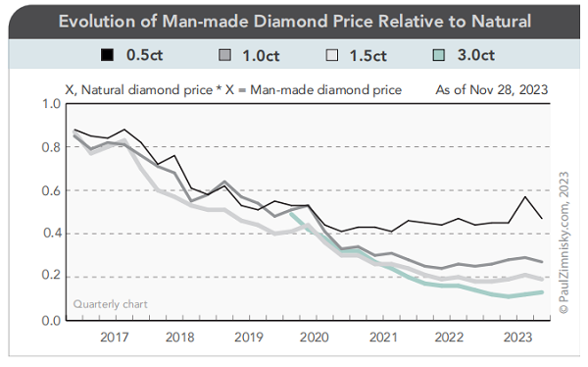588x367 pixels.
Task: Select the 1.0ct legend label
Action: 261,56
